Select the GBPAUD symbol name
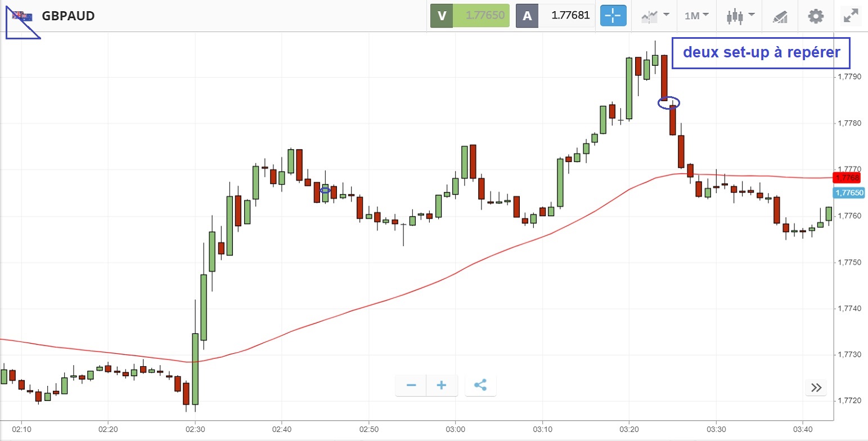This screenshot has width=868, height=441. point(68,16)
